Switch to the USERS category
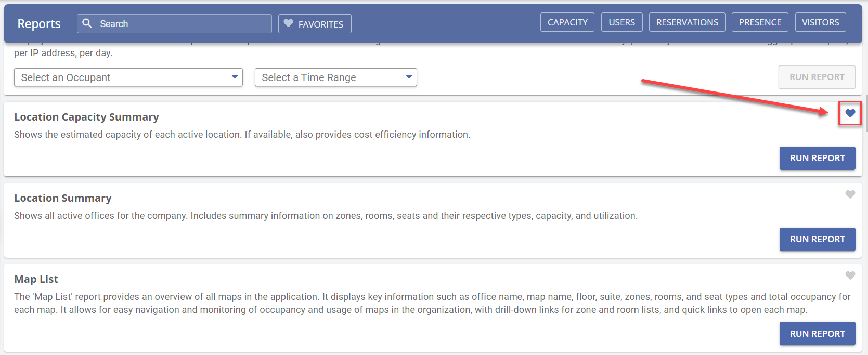 tap(622, 22)
